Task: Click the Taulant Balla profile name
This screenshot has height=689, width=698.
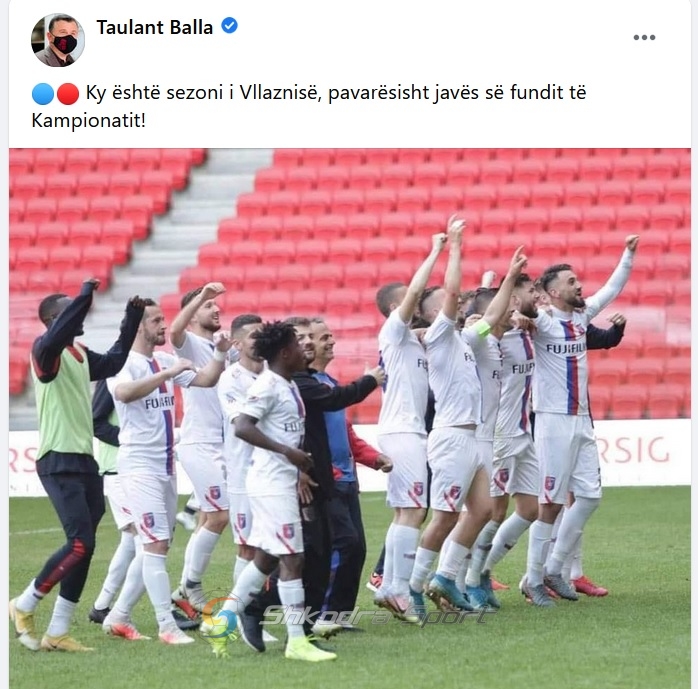Action: (x=154, y=28)
